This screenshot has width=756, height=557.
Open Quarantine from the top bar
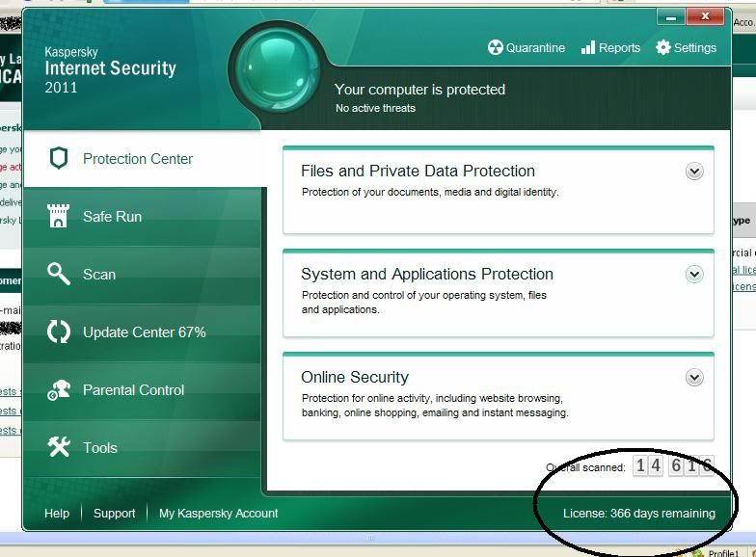coord(526,47)
